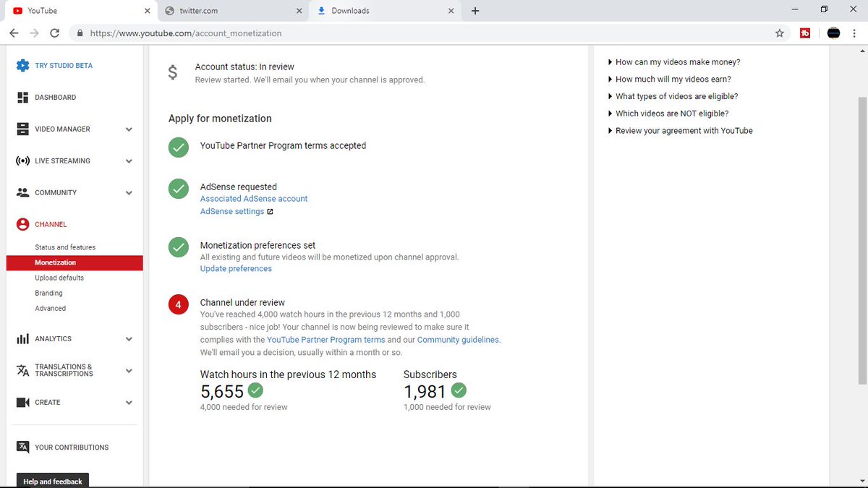
Task: Expand Translations & Transcriptions chevron
Action: point(129,371)
